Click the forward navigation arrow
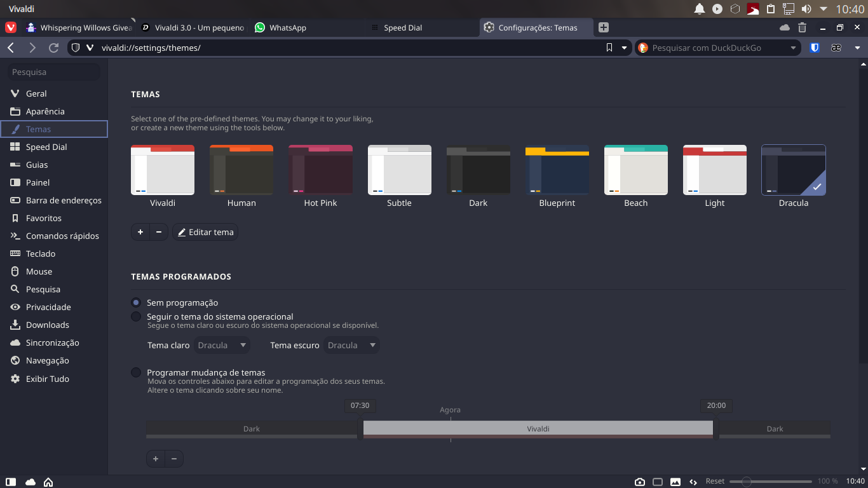 pos(32,48)
